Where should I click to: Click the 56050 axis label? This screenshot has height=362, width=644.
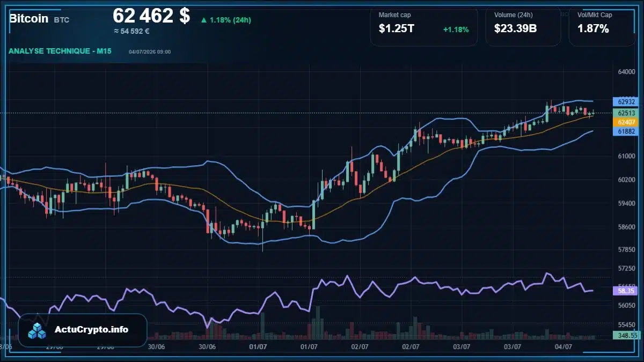[x=626, y=305]
